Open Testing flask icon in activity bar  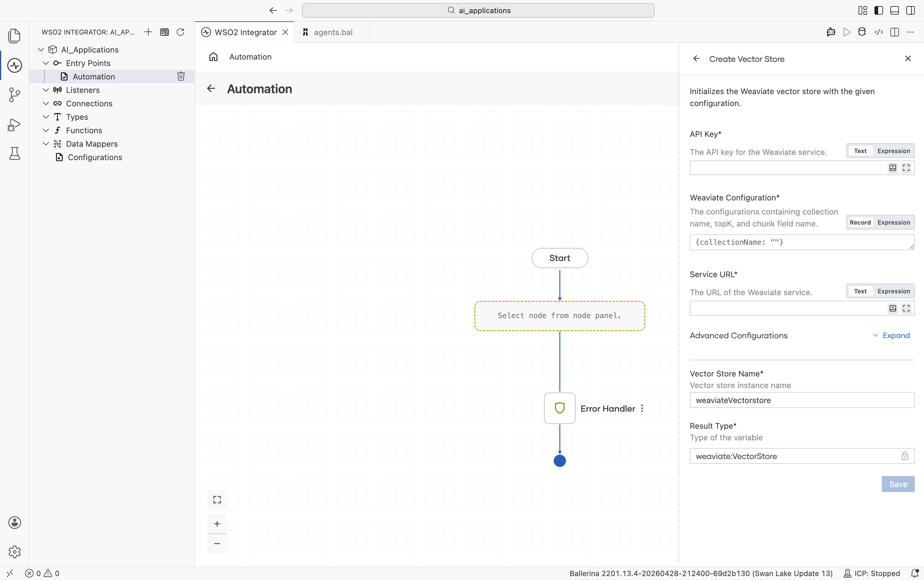click(15, 153)
